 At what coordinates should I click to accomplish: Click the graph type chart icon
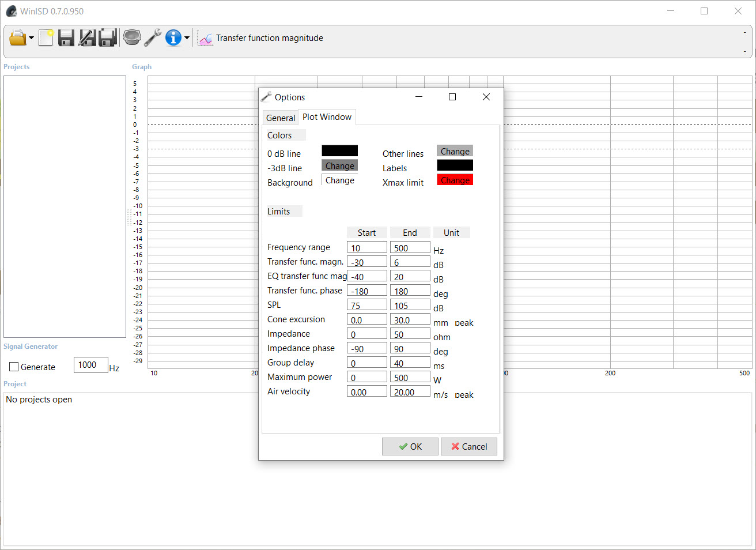pos(205,39)
